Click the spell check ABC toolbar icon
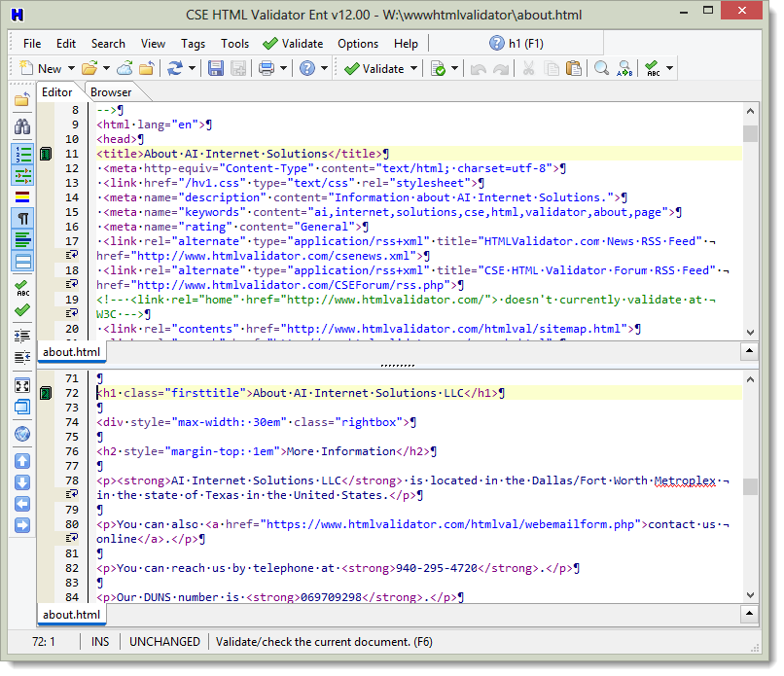The height and width of the screenshot is (676, 784). [652, 68]
